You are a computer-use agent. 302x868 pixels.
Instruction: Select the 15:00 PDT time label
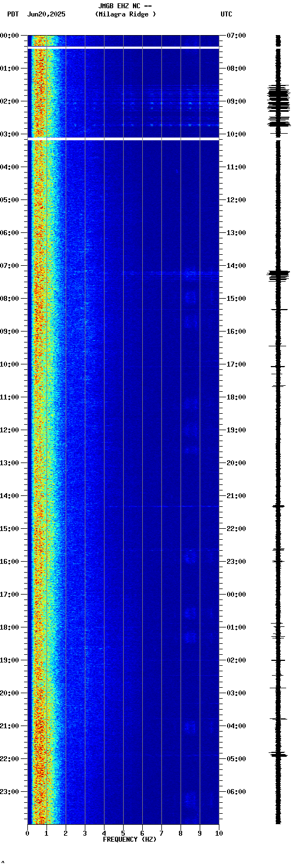pos(9,529)
